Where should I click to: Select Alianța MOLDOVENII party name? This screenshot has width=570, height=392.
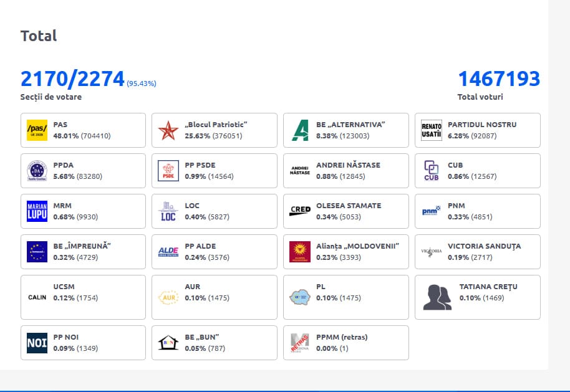(x=358, y=246)
